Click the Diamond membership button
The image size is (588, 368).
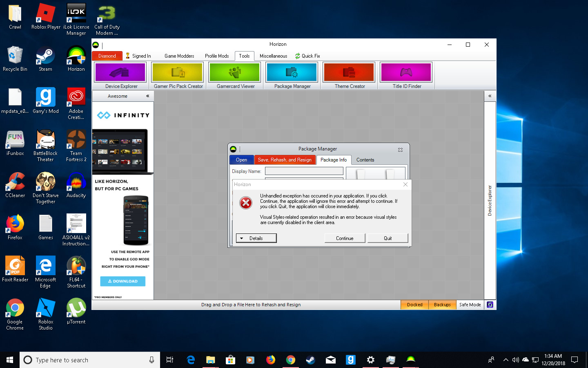107,56
